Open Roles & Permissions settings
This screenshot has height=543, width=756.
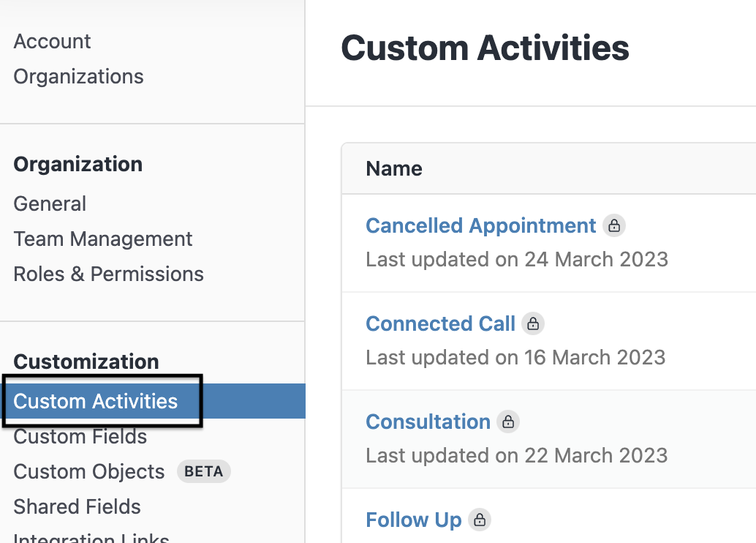[108, 274]
